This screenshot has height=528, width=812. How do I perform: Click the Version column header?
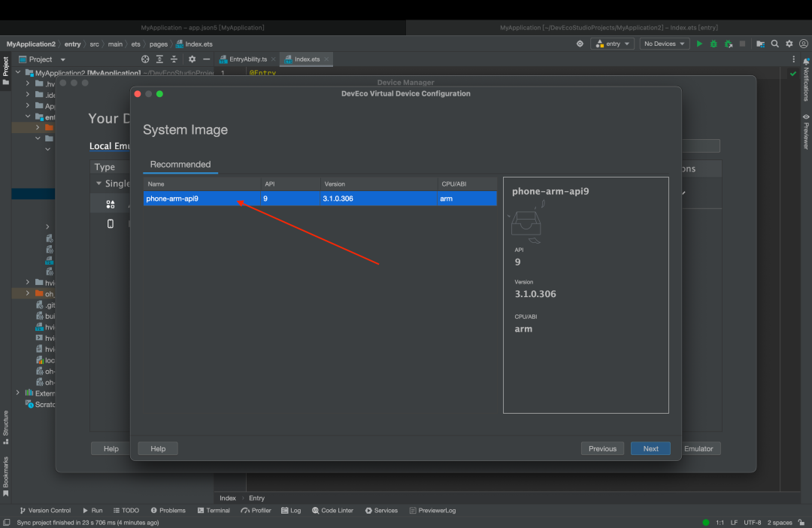pos(378,184)
